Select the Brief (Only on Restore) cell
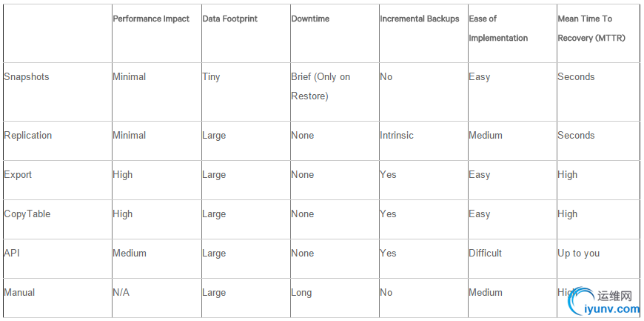This screenshot has width=644, height=321. point(321,86)
